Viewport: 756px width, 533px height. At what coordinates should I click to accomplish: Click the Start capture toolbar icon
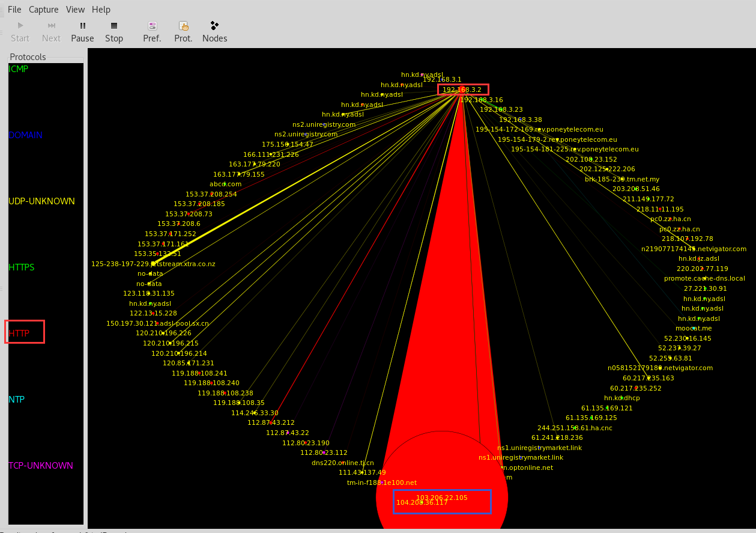20,26
